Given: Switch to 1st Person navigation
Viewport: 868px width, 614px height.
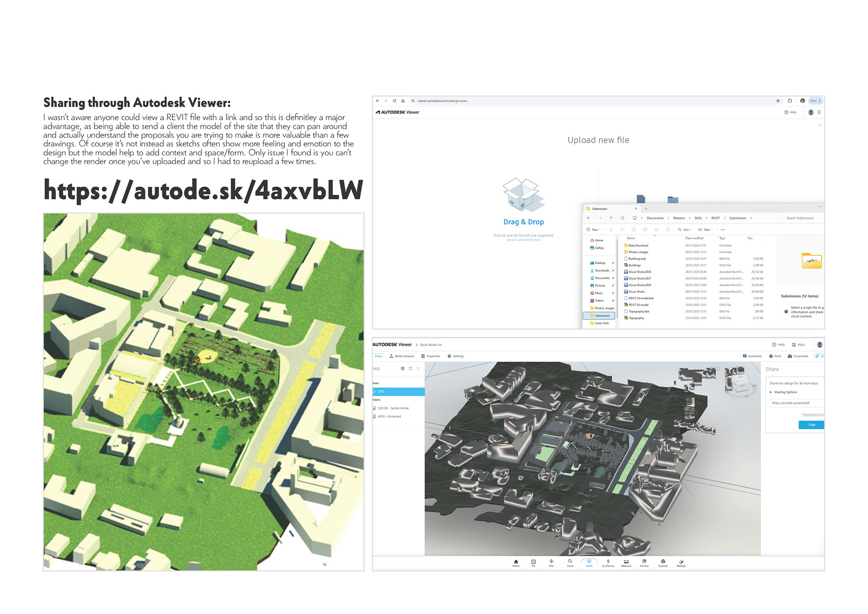Looking at the screenshot, I should 608,562.
